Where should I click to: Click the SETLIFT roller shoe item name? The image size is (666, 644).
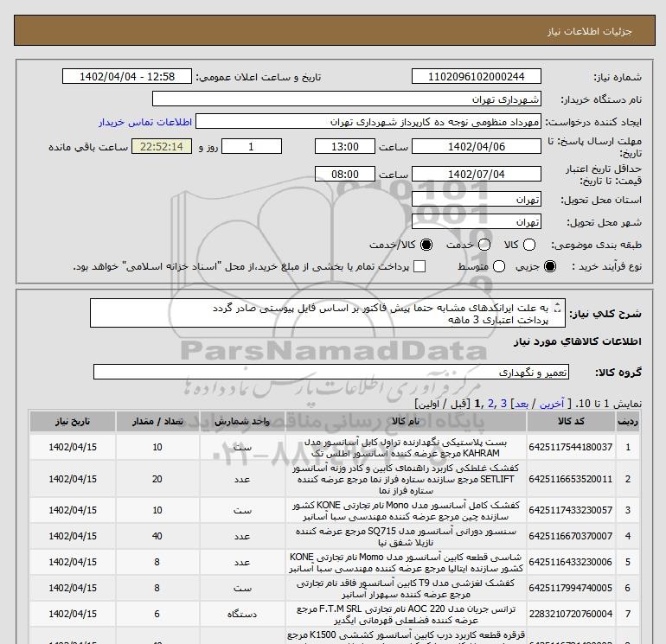coord(406,479)
